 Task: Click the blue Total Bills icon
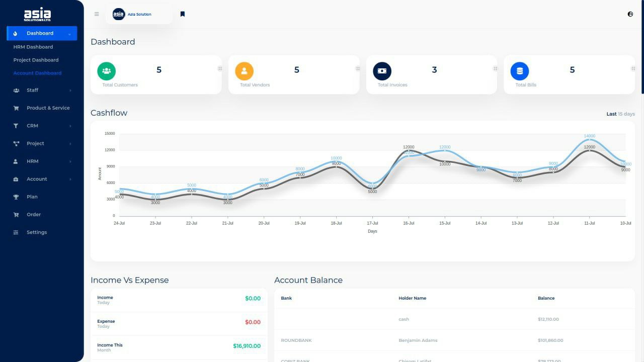[x=519, y=71]
